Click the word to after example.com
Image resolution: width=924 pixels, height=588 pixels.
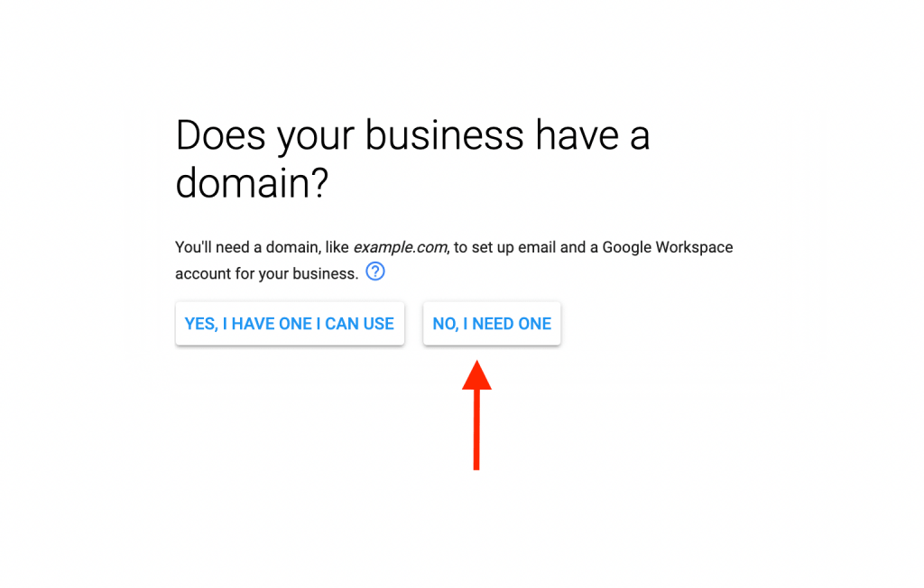coord(461,248)
